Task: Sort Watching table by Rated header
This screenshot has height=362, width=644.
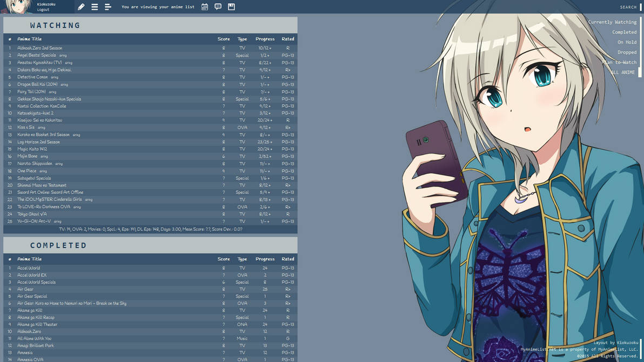Action: 287,39
